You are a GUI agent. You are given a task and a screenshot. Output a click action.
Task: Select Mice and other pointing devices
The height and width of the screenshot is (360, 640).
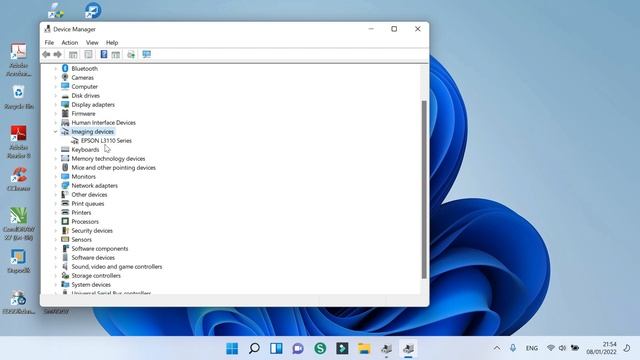[x=113, y=168]
